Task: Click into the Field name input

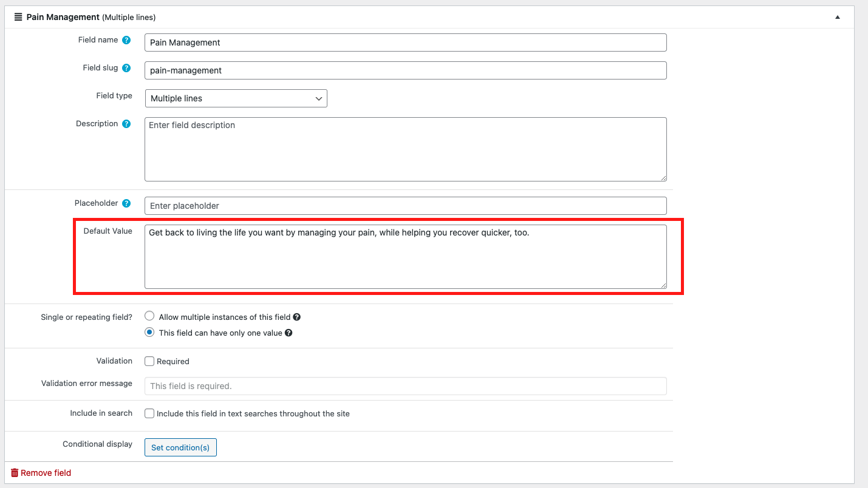Action: pyautogui.click(x=405, y=42)
